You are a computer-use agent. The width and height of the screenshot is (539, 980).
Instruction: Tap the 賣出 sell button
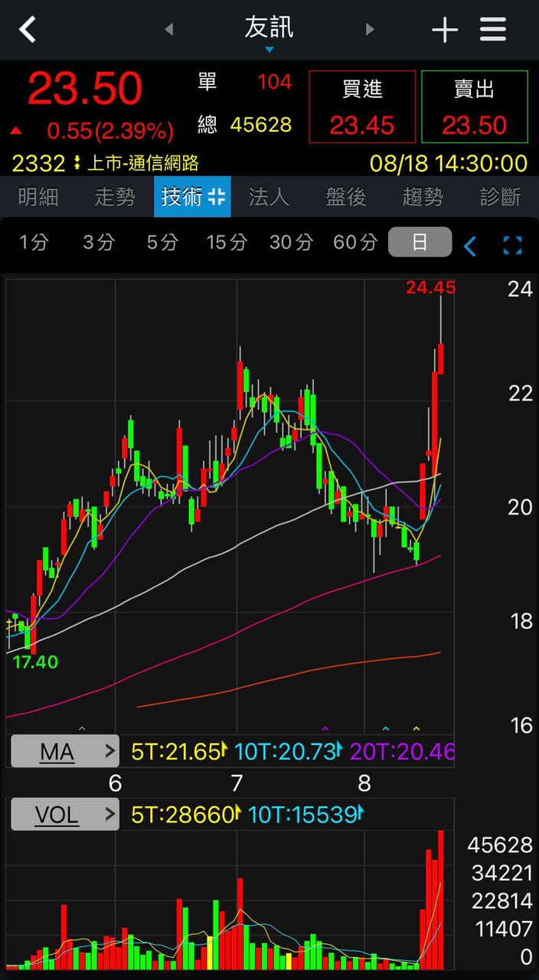click(475, 106)
